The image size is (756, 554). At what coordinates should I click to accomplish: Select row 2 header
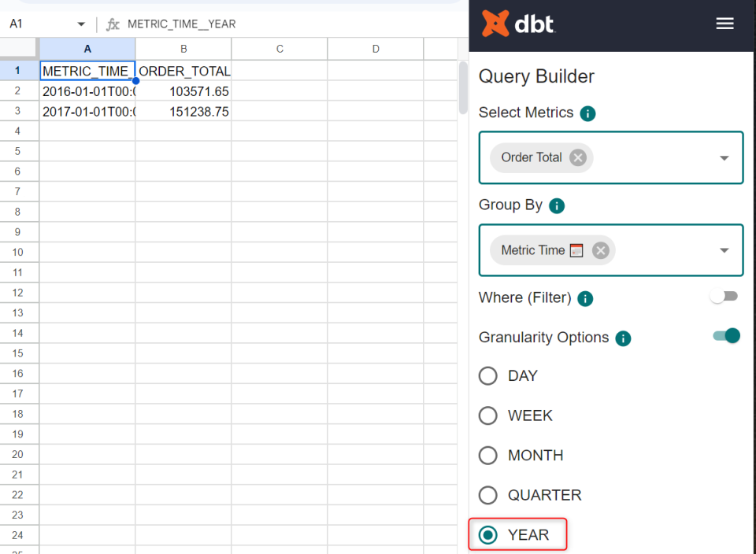[x=18, y=90]
